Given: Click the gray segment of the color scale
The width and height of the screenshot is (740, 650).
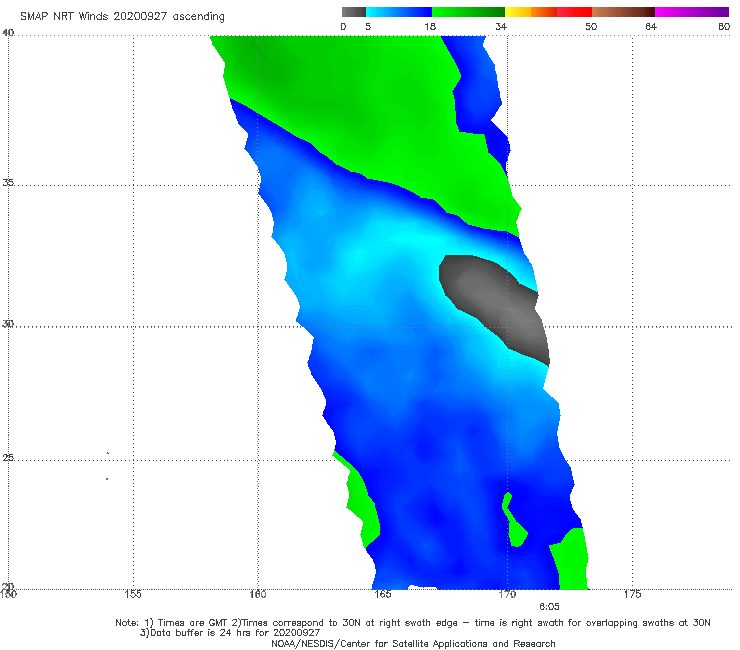Looking at the screenshot, I should click(353, 12).
